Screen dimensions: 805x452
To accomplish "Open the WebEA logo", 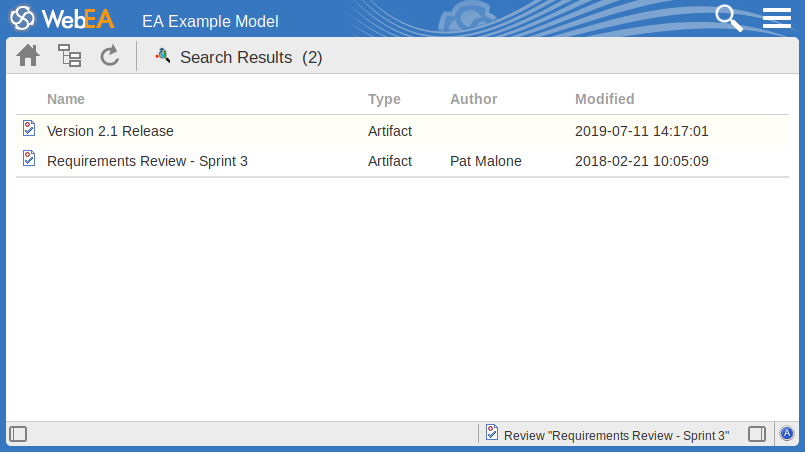I will tap(62, 19).
